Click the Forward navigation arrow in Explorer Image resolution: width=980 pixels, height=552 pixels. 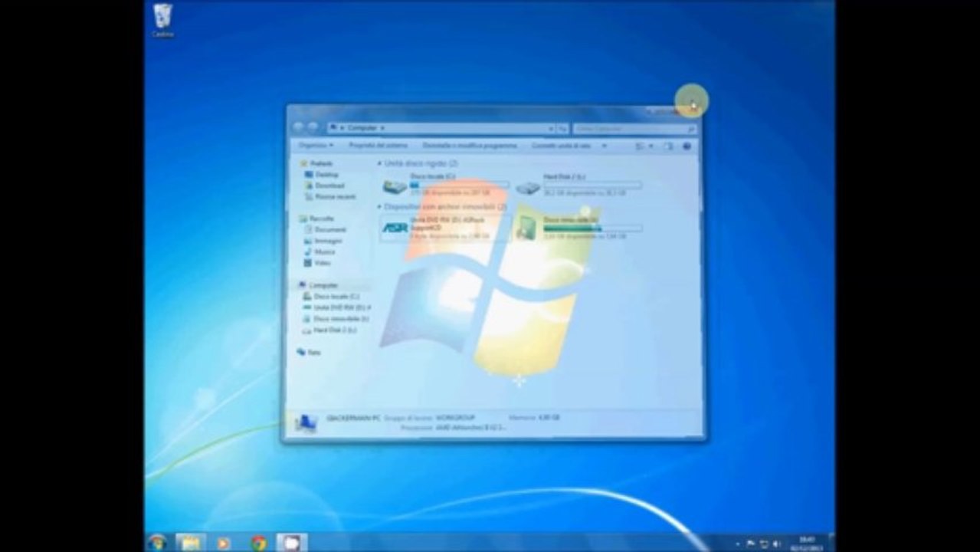pos(313,127)
